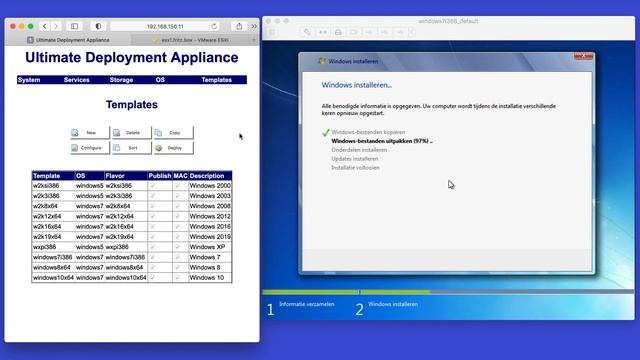Click the Safari address bar
Image resolution: width=640 pixels, height=360 pixels.
pos(165,26)
